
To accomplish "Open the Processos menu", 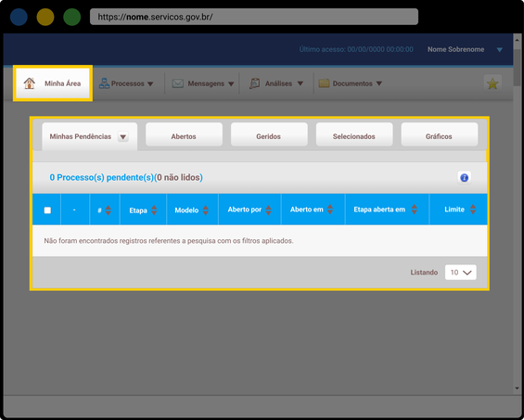I will click(x=126, y=83).
